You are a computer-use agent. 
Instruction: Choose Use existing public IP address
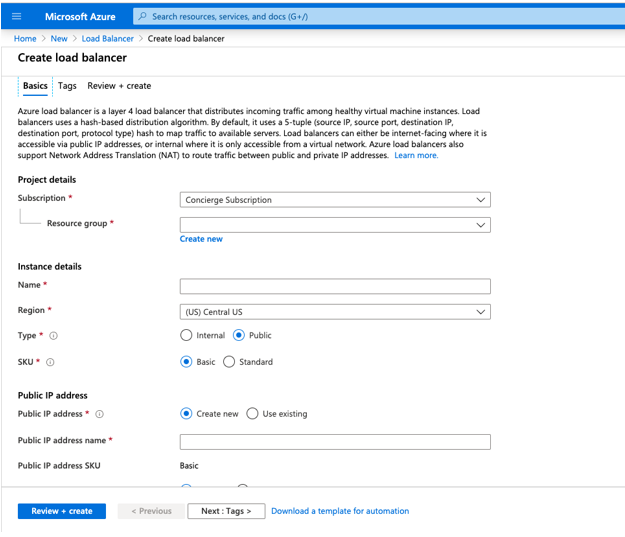coord(252,414)
